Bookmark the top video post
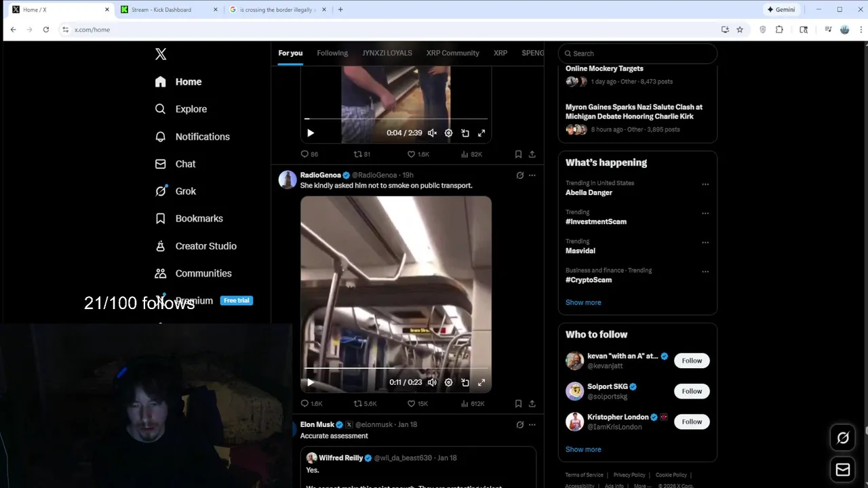Screen dimensions: 868x488 (x=518, y=154)
